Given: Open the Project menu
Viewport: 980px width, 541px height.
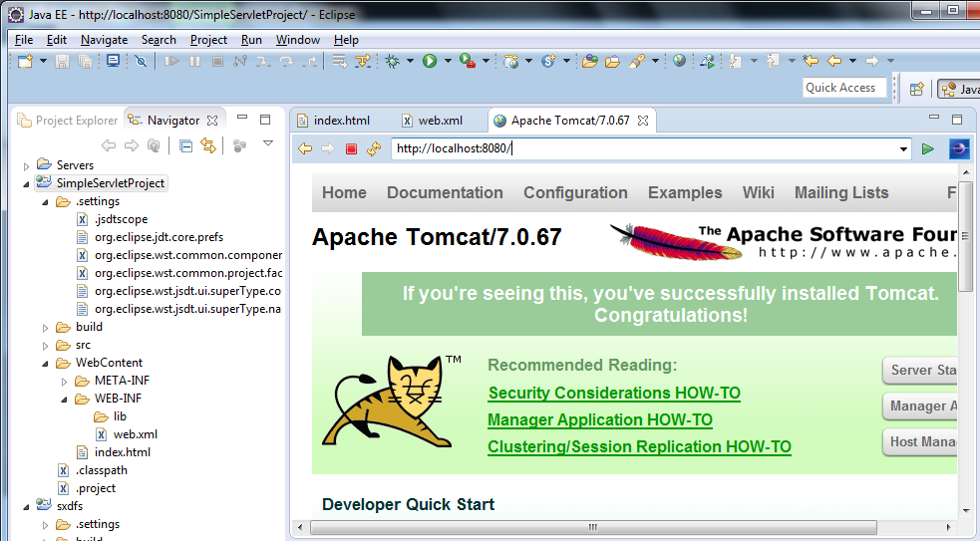Looking at the screenshot, I should pyautogui.click(x=208, y=40).
